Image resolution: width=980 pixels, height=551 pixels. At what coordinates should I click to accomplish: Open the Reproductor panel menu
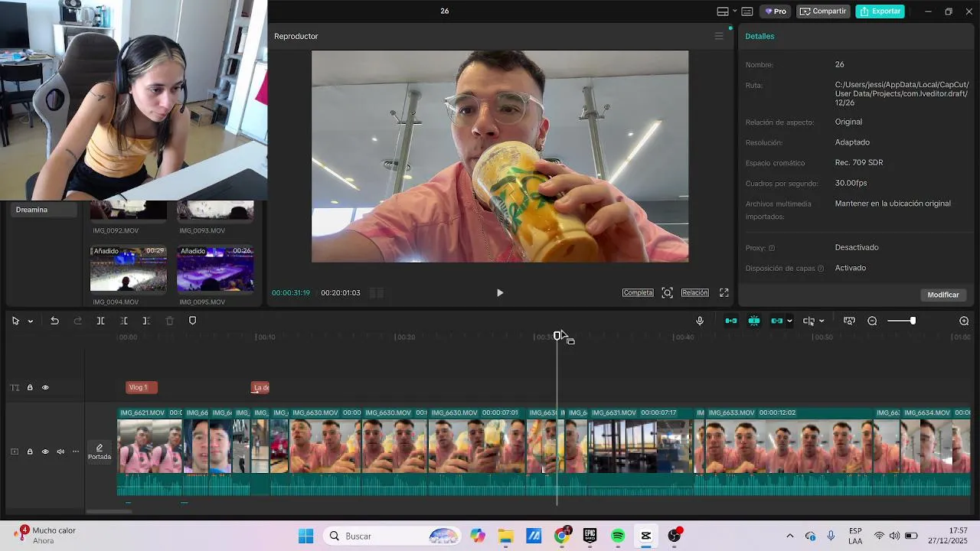(718, 36)
